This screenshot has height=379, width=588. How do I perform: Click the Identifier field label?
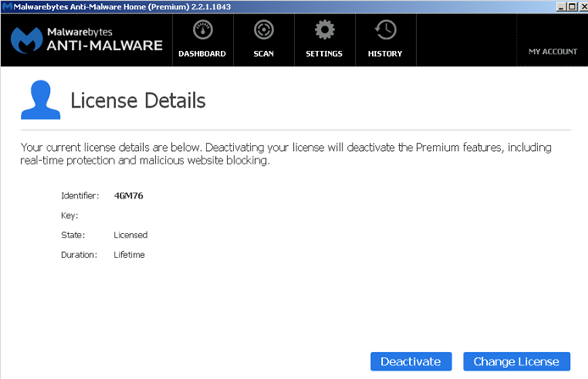click(x=80, y=196)
